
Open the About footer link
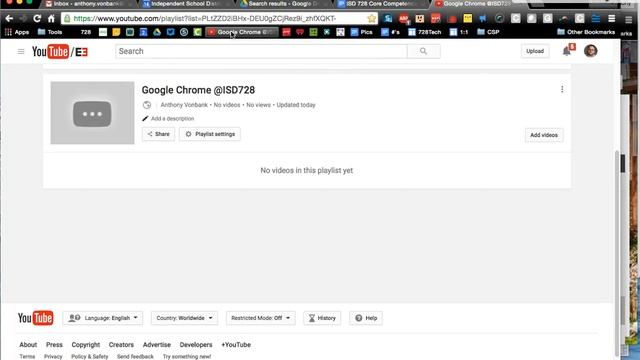pyautogui.click(x=28, y=345)
